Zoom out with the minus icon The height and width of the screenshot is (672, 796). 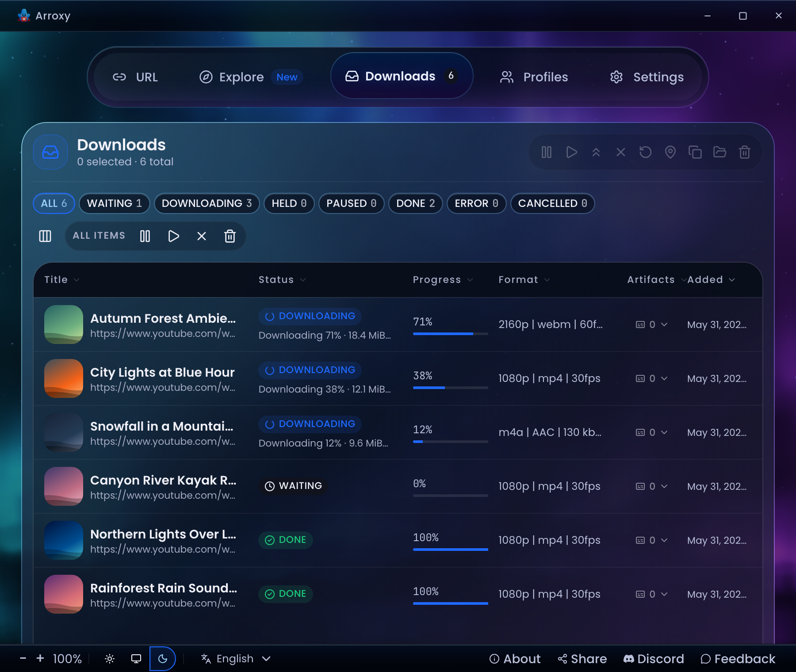tap(23, 658)
